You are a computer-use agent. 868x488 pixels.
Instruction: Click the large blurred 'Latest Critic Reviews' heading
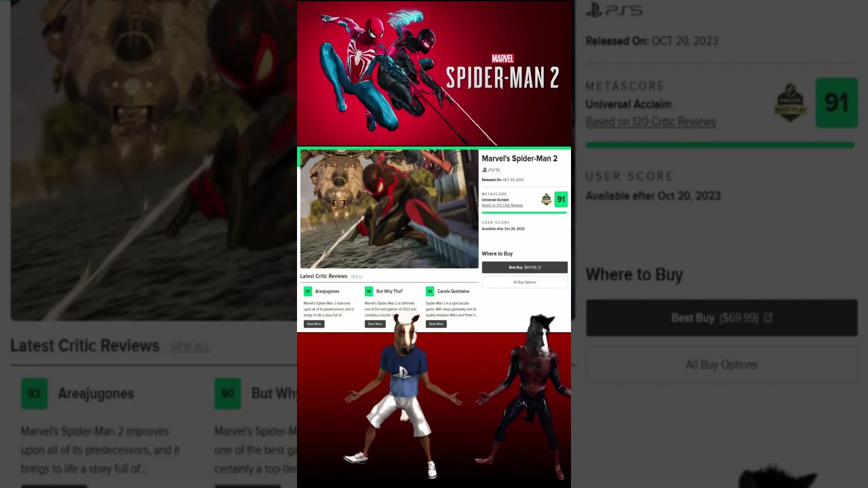(85, 346)
